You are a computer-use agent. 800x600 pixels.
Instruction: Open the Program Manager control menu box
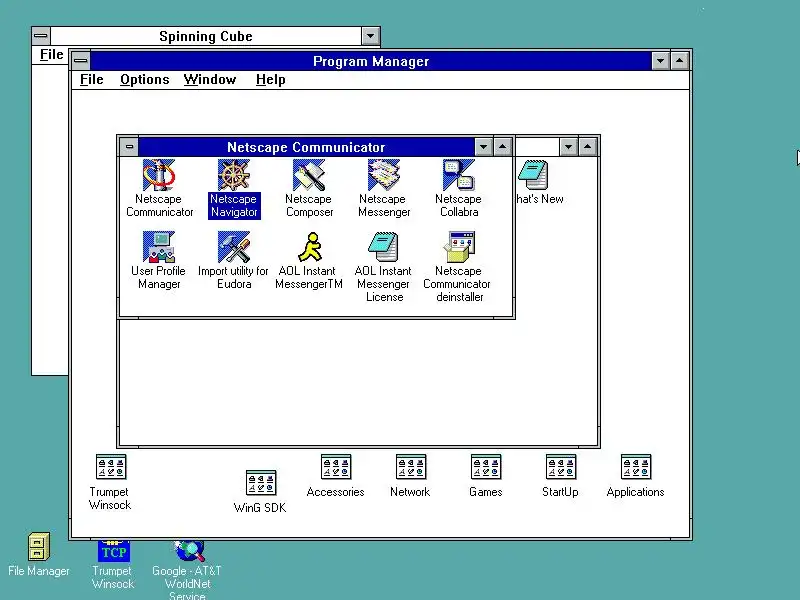click(81, 61)
